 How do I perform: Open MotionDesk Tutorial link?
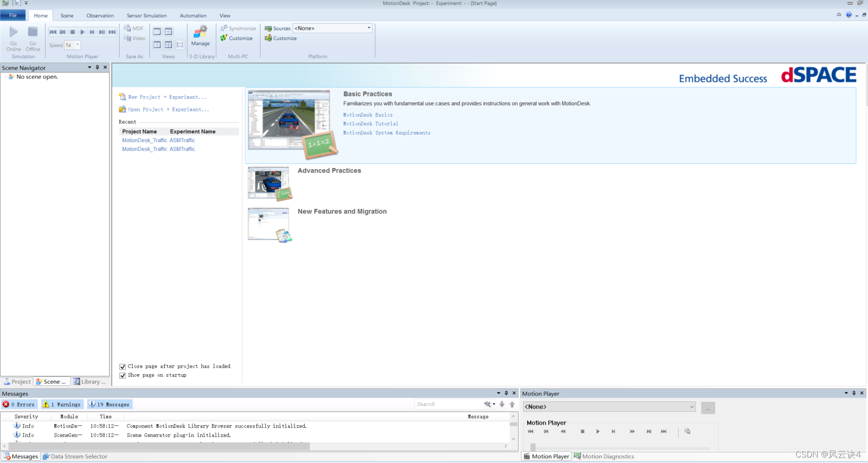(x=371, y=124)
